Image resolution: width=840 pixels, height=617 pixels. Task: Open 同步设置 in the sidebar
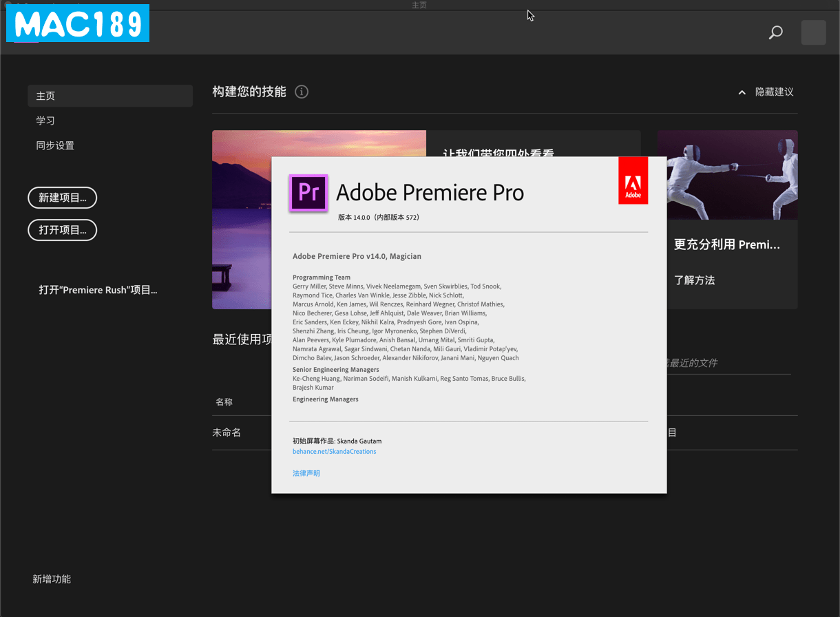pos(55,145)
